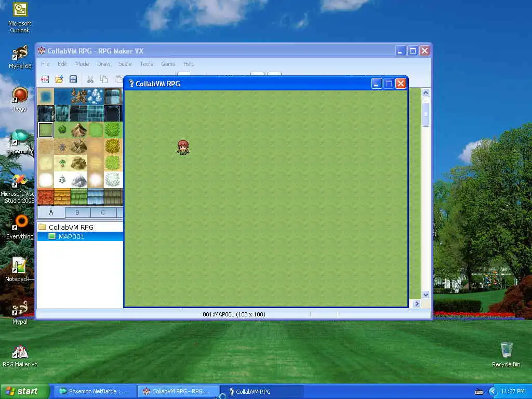Click the Windows start button
532x399 pixels.
pyautogui.click(x=24, y=391)
